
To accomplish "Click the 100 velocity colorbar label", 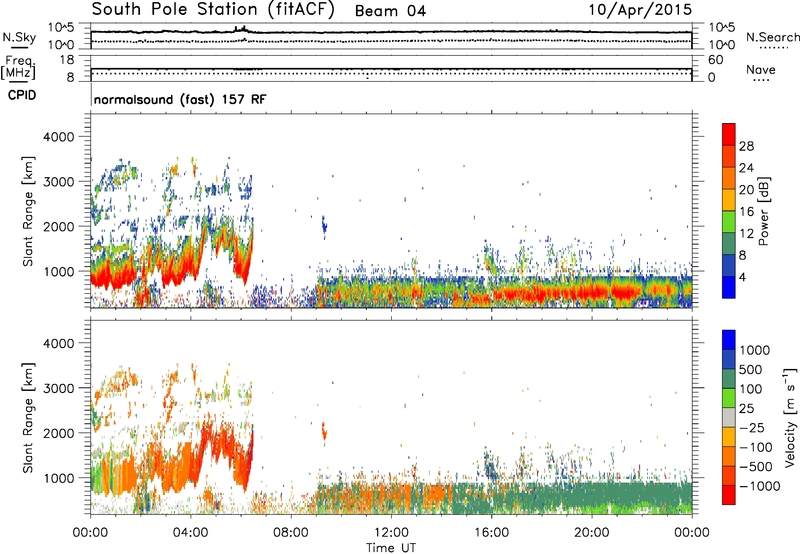I will coord(751,389).
